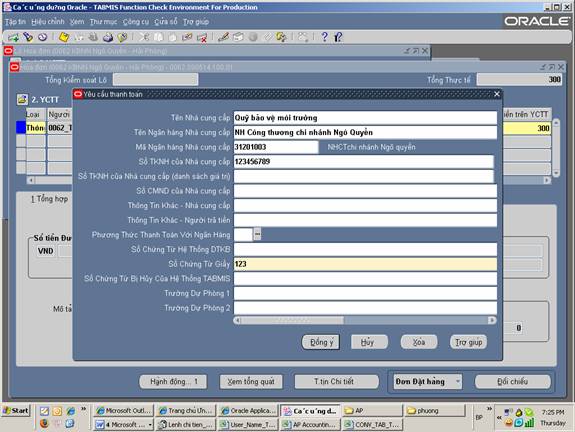Image resolution: width=575 pixels, height=432 pixels.
Task: Click the Mã Ngân hàng field 31201003
Action: [x=276, y=147]
